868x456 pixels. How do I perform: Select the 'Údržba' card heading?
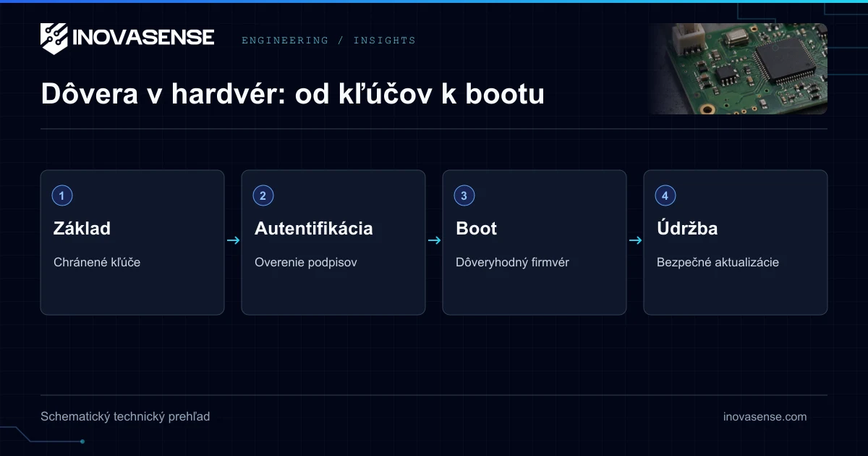(x=687, y=229)
